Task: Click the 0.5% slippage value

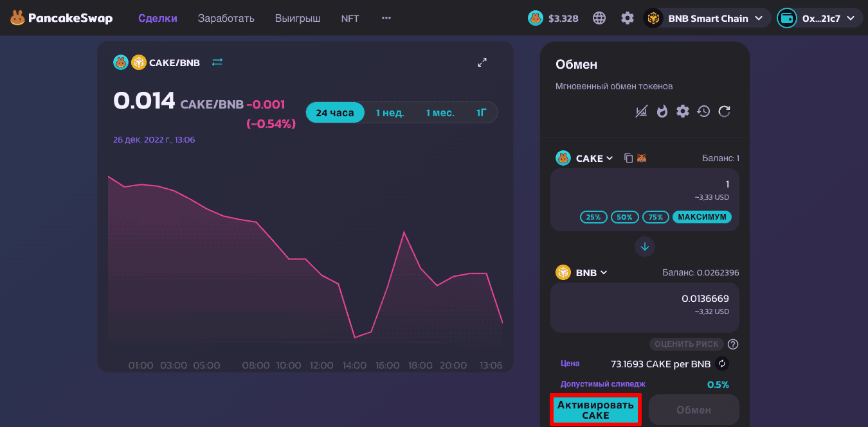Action: tap(718, 385)
